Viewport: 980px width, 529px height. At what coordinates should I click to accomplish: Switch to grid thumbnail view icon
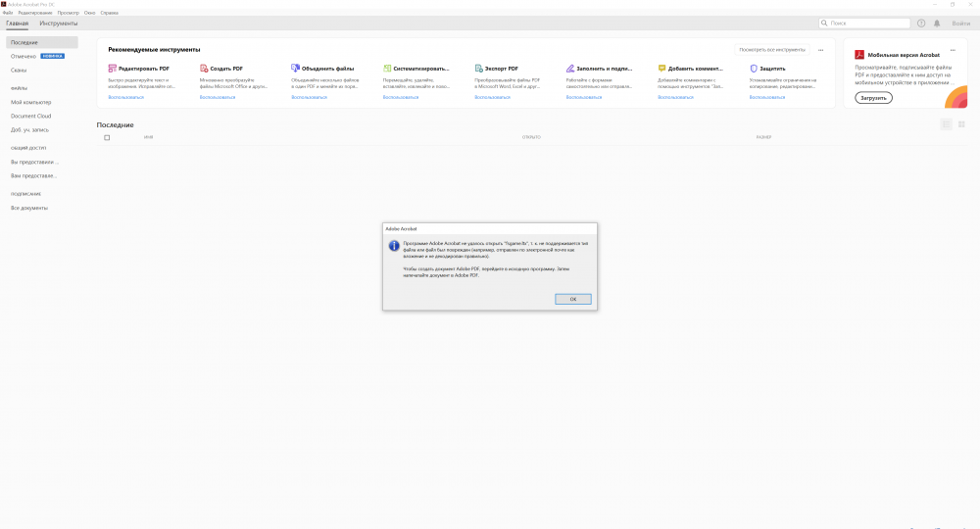pyautogui.click(x=962, y=125)
